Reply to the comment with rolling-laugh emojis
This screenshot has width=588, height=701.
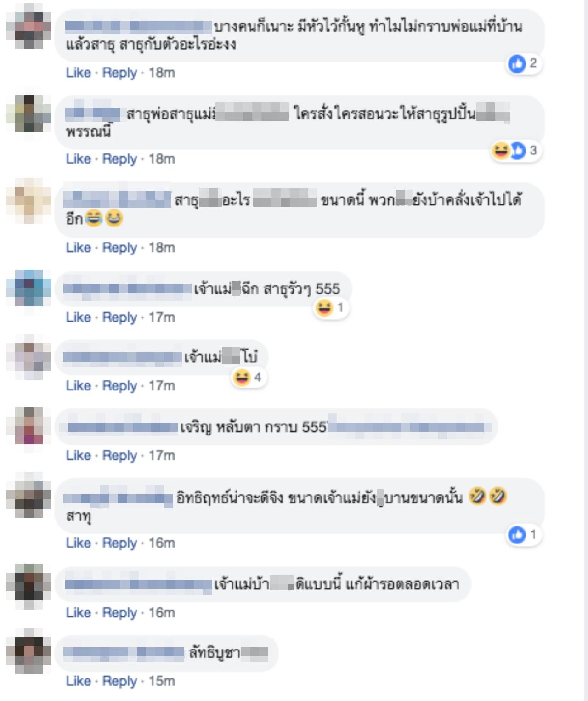[x=119, y=543]
